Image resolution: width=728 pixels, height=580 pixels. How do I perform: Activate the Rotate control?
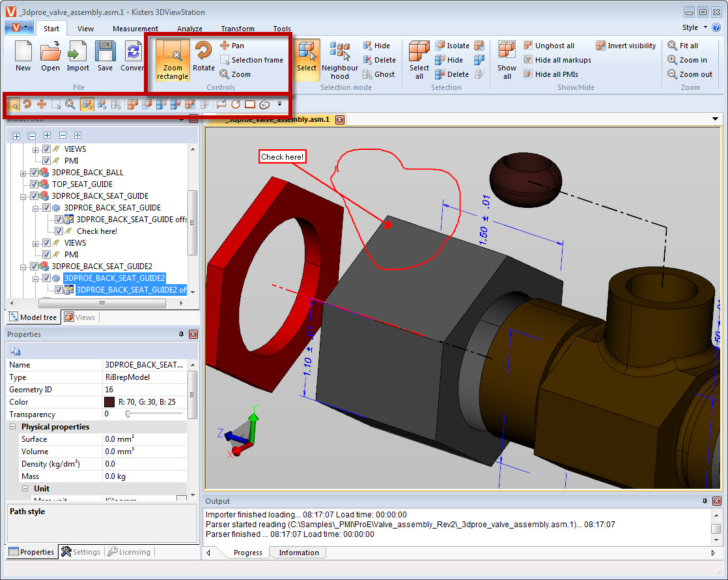click(x=203, y=57)
